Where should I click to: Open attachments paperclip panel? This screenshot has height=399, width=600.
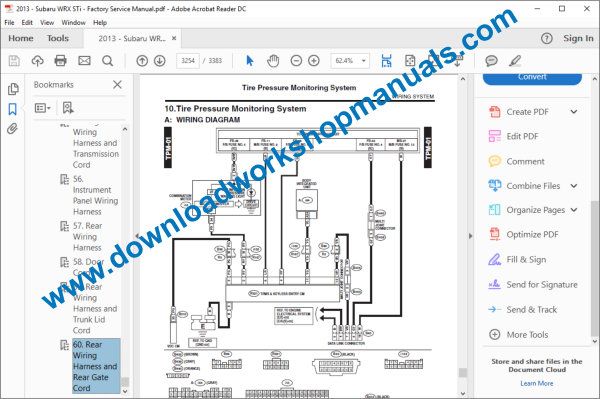[13, 129]
